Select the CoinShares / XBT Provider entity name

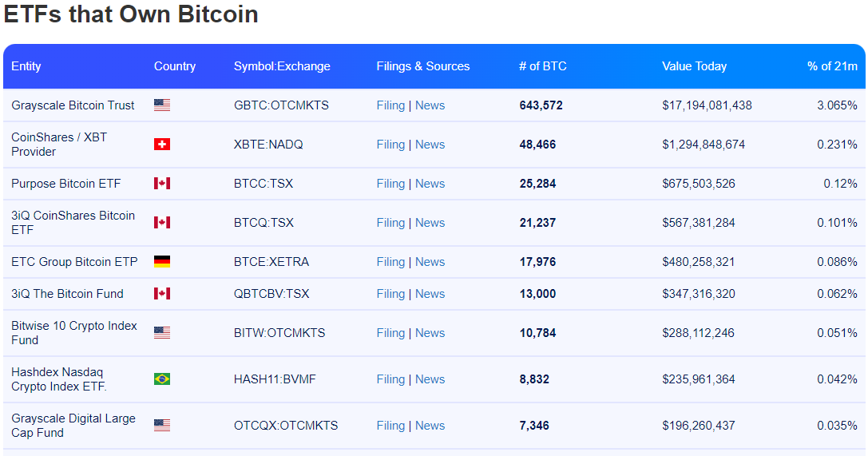pos(59,145)
